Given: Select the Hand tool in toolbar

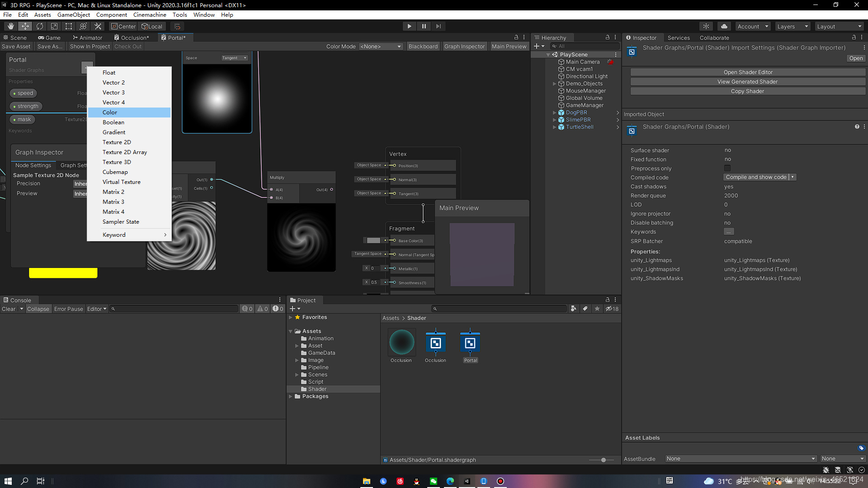Looking at the screenshot, I should click(11, 26).
